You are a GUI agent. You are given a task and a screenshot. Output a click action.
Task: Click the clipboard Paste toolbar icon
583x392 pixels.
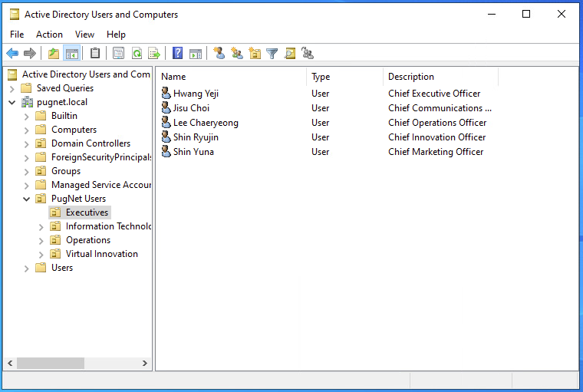click(95, 54)
